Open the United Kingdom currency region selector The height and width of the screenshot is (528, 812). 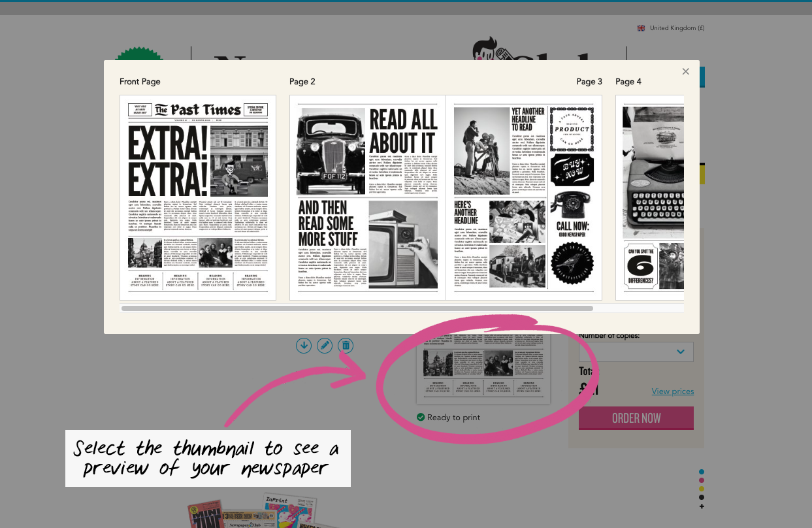point(671,28)
